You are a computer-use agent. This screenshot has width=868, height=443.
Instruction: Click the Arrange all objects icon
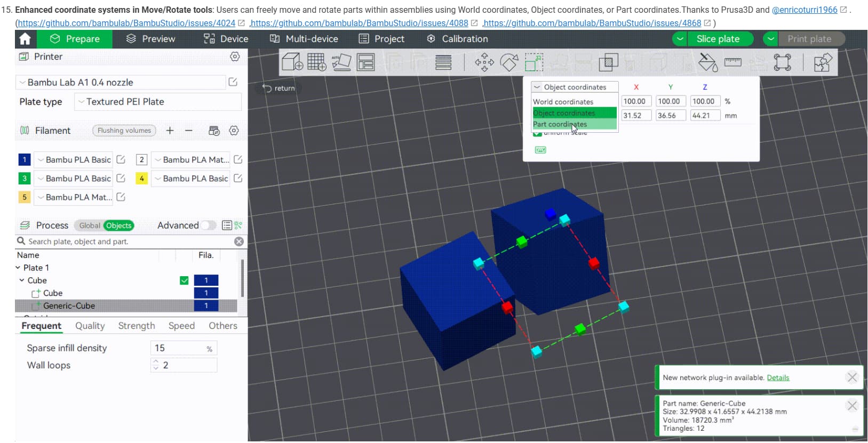point(366,62)
